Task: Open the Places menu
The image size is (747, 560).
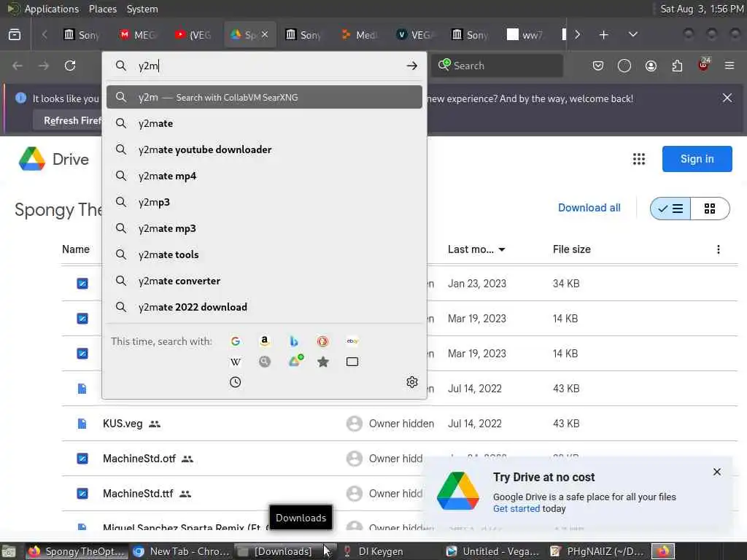Action: (102, 9)
